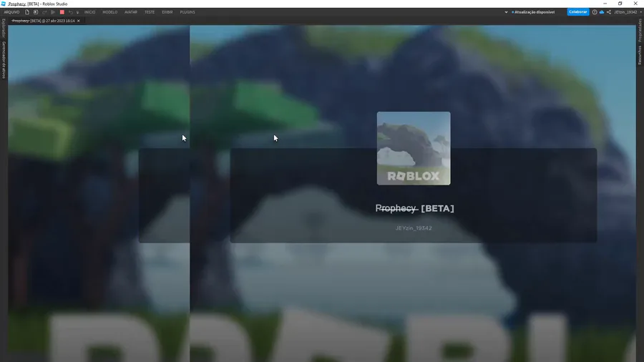Switch to the INÍCIO ribbon tab

pos(89,12)
